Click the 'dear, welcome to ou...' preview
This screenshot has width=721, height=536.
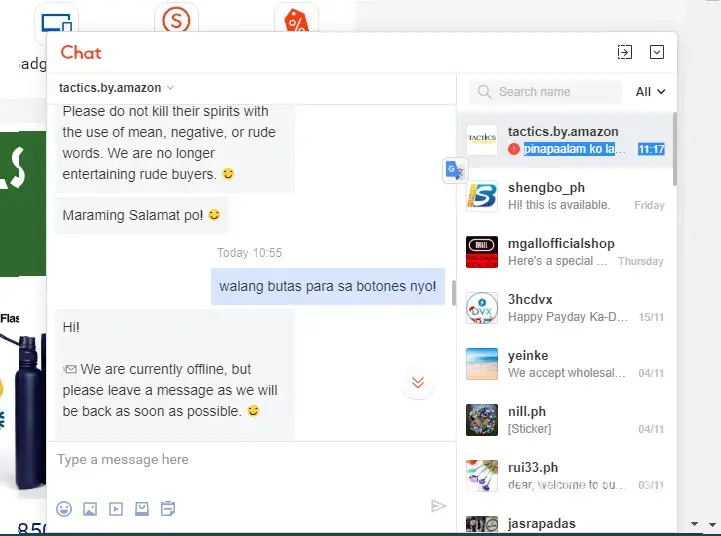click(566, 485)
